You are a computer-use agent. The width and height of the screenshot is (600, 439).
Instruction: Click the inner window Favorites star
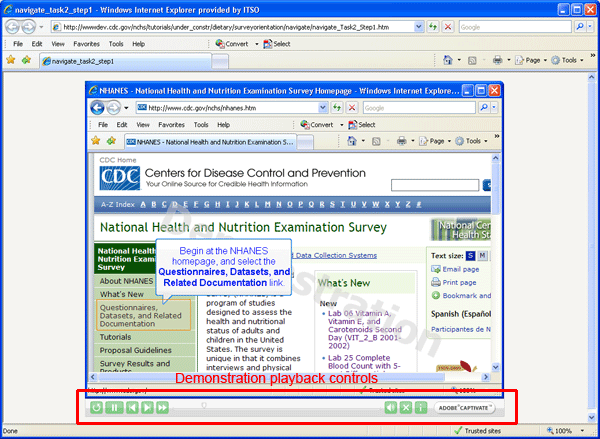pos(96,141)
